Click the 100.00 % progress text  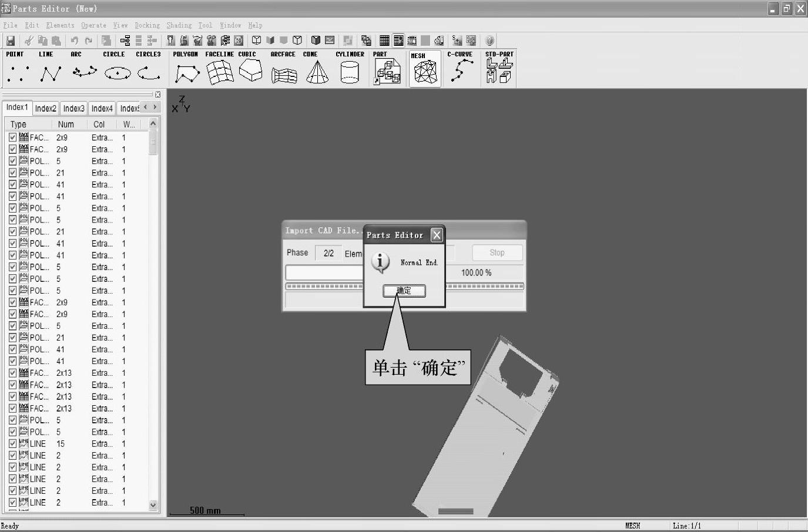pos(476,272)
